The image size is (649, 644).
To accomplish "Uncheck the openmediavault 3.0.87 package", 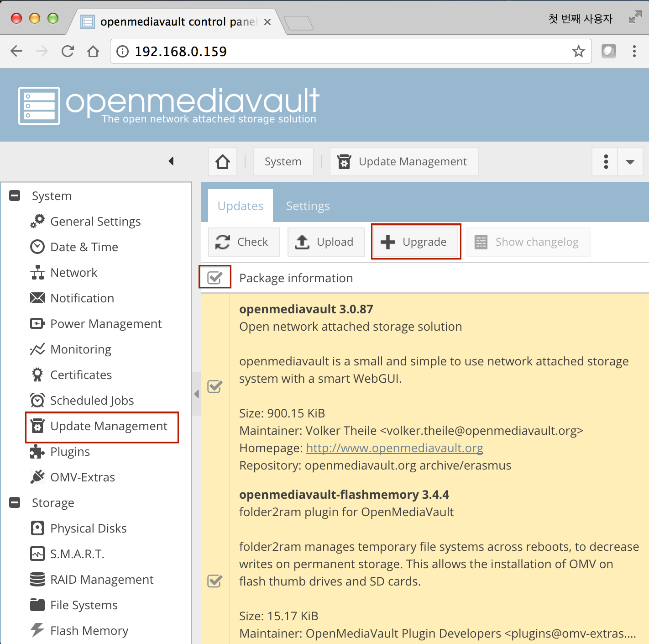I will pos(215,386).
